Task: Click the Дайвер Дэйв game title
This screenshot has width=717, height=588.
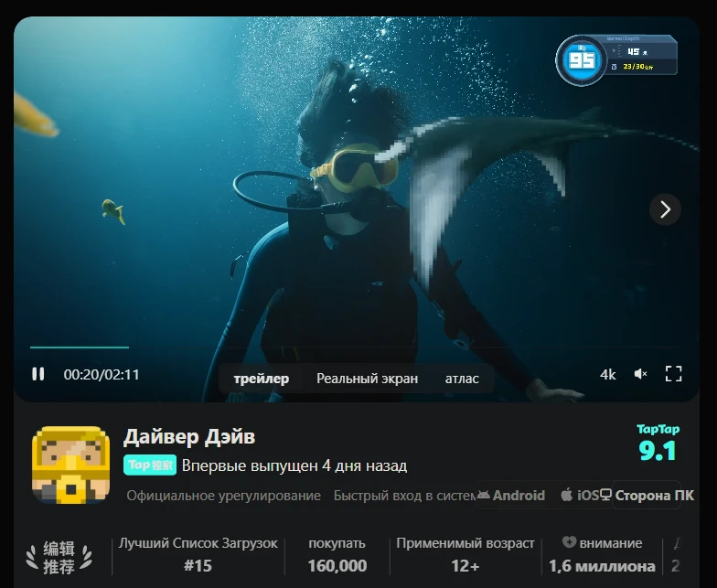Action: click(x=189, y=436)
